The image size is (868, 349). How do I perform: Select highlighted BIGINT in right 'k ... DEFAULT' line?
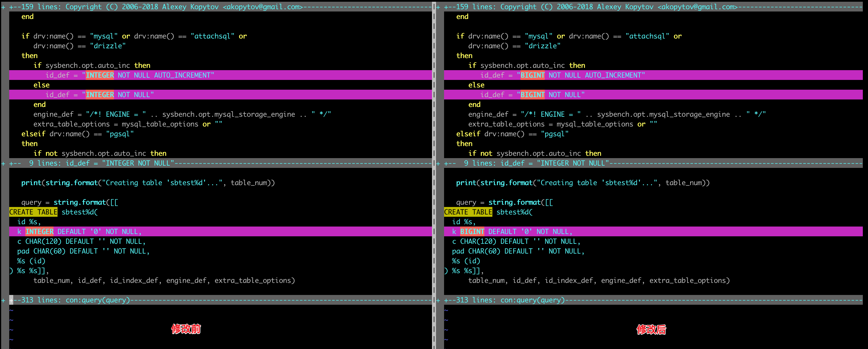(x=472, y=232)
